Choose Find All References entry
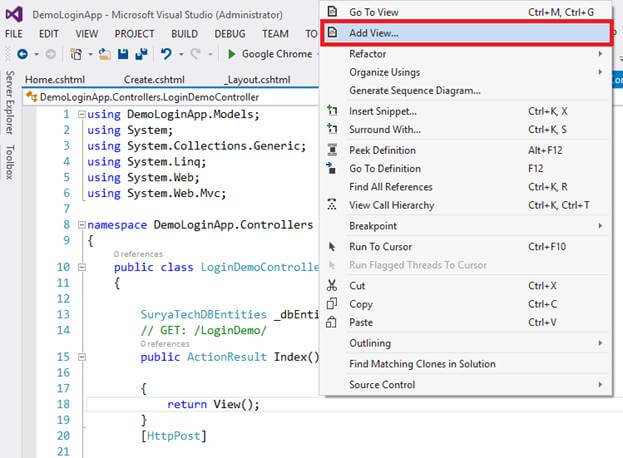The image size is (623, 458). coord(466,187)
